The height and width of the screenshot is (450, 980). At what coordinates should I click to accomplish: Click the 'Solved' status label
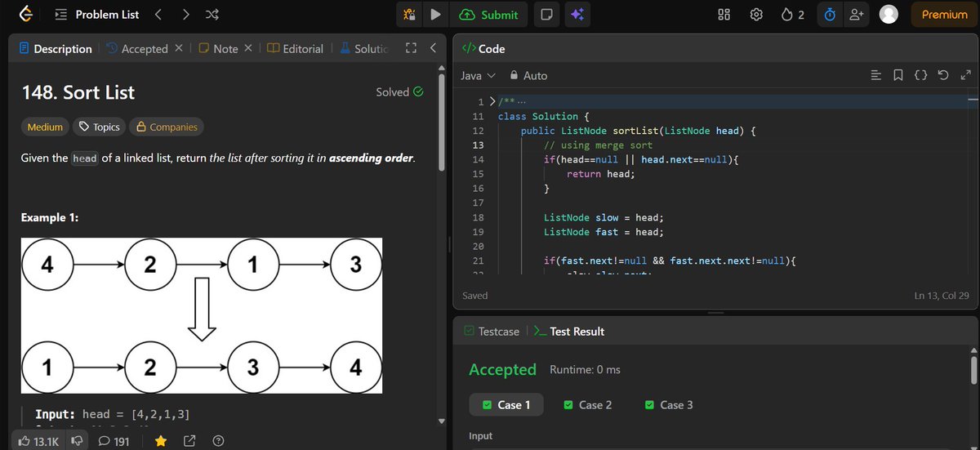coord(399,92)
